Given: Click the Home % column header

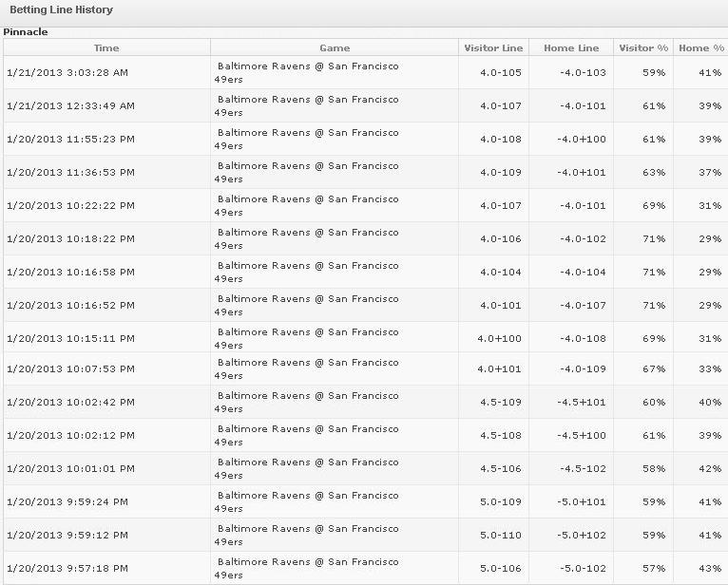Looking at the screenshot, I should (700, 47).
